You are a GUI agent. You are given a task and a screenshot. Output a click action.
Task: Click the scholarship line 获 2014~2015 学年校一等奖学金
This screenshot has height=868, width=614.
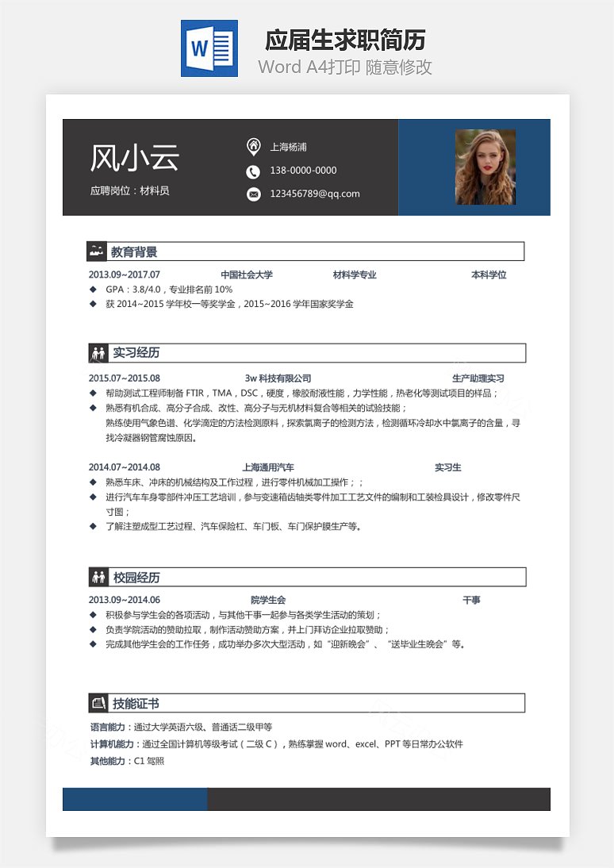click(x=229, y=304)
